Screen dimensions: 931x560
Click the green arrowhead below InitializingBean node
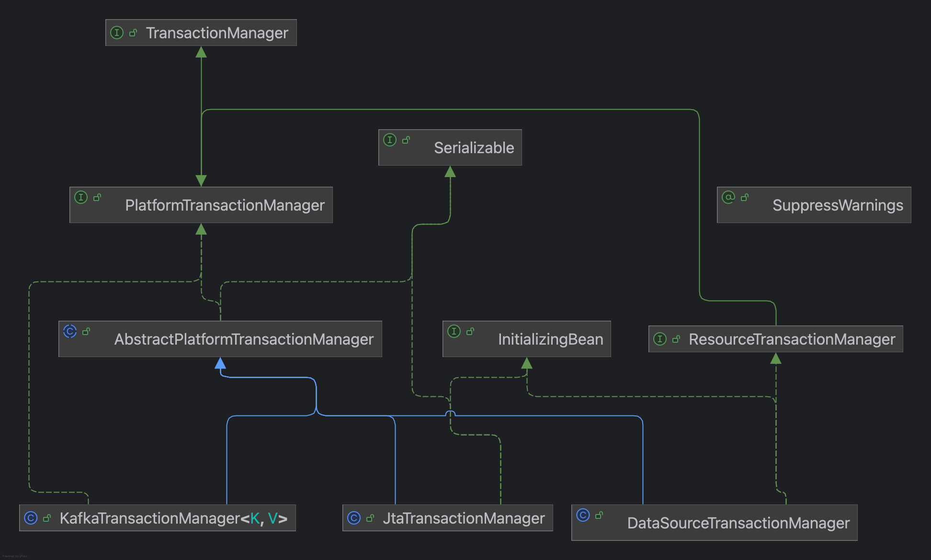tap(527, 363)
